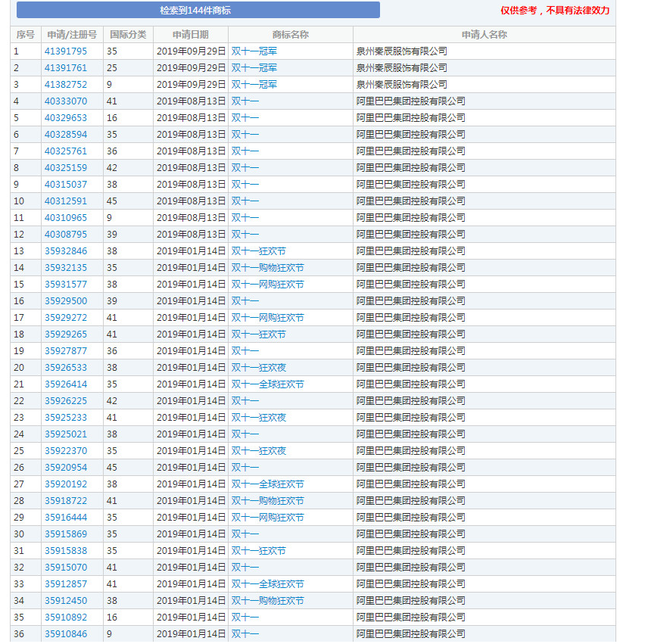Open registration number 35915869
Image resolution: width=645 pixels, height=644 pixels.
pos(65,534)
